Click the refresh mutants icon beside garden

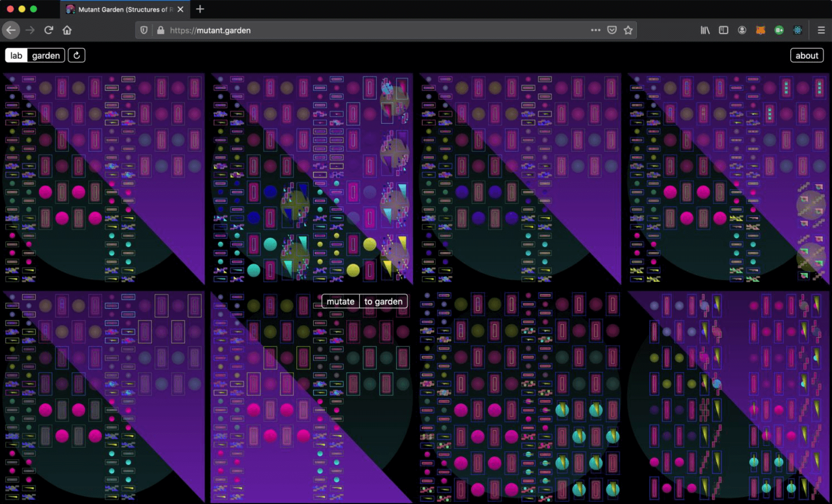[x=77, y=55]
